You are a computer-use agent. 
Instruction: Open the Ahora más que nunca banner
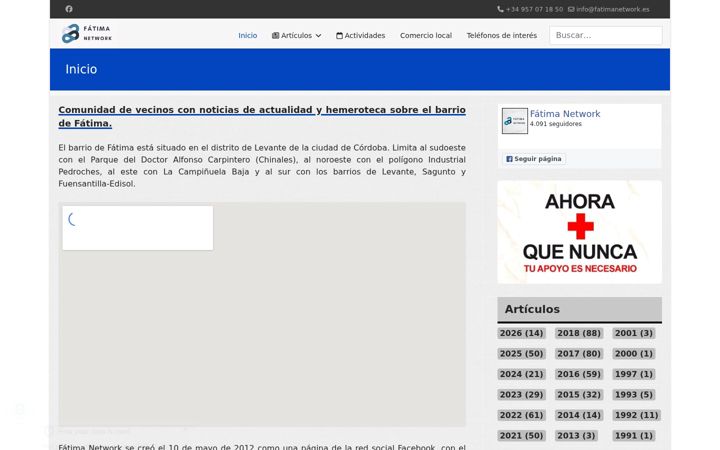(x=579, y=232)
